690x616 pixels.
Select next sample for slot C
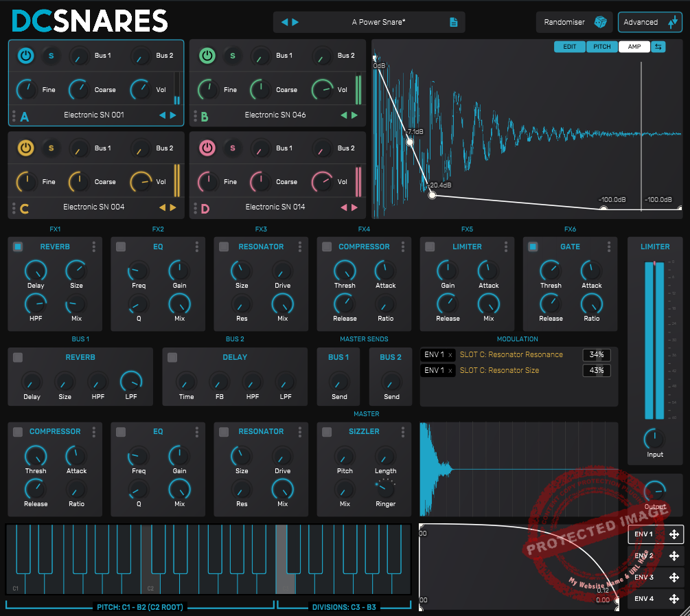[x=174, y=207]
